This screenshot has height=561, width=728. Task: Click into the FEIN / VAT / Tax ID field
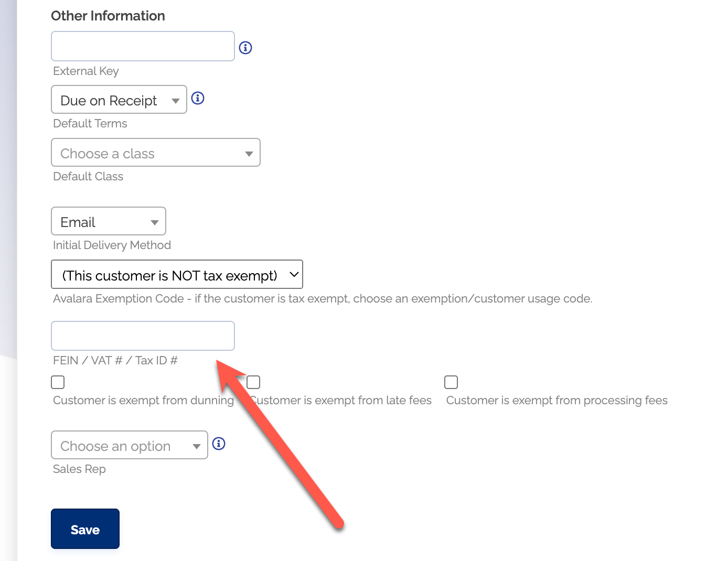[143, 336]
